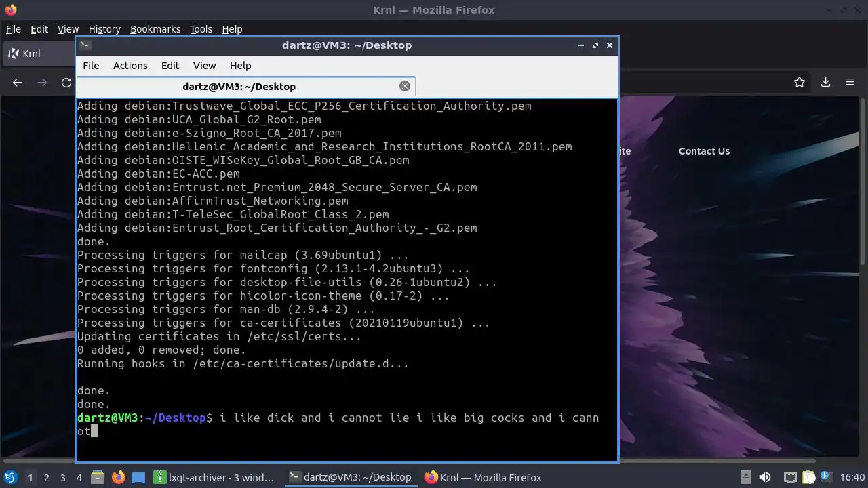The width and height of the screenshot is (868, 488).
Task: Open Firefox History menu
Action: (x=104, y=29)
